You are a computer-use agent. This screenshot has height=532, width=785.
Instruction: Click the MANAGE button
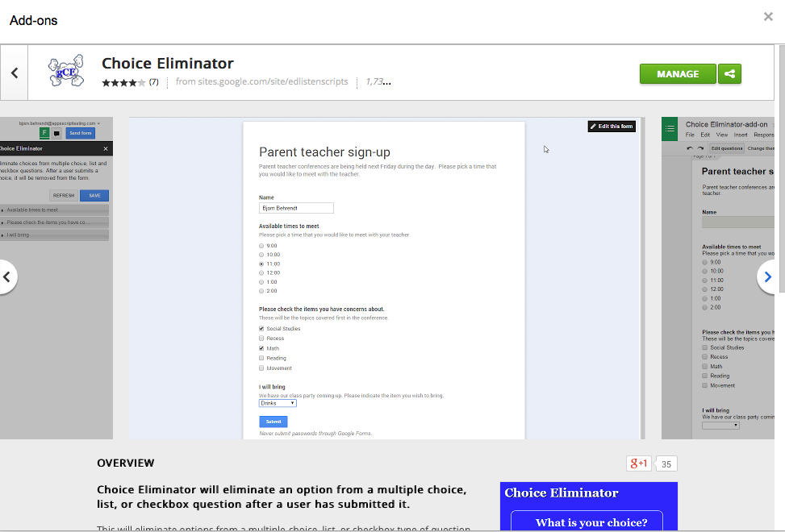click(x=678, y=74)
